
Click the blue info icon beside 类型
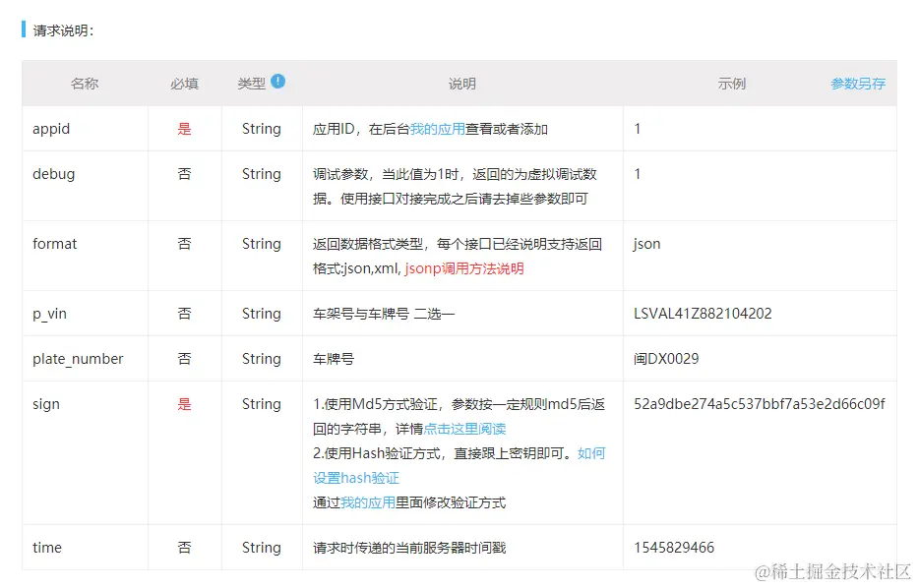(278, 82)
